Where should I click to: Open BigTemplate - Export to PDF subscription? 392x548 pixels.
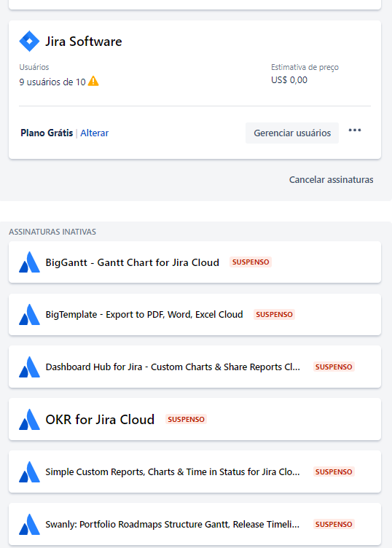click(144, 315)
